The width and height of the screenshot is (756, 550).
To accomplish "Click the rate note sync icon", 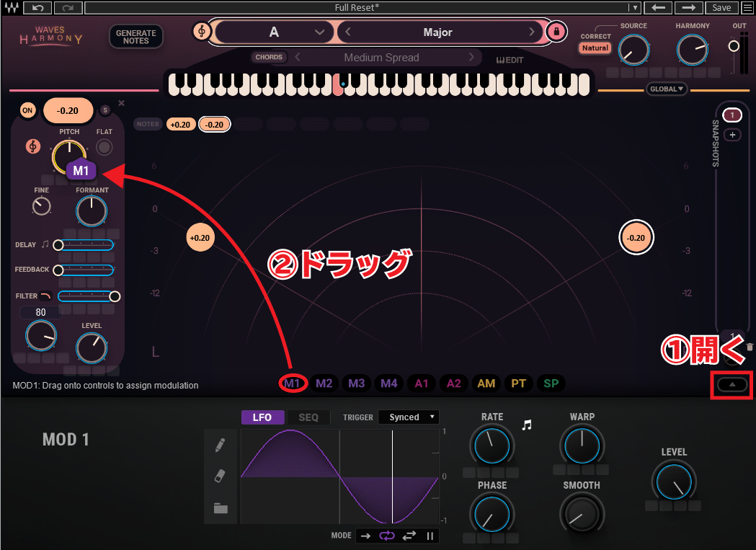I will coord(527,425).
